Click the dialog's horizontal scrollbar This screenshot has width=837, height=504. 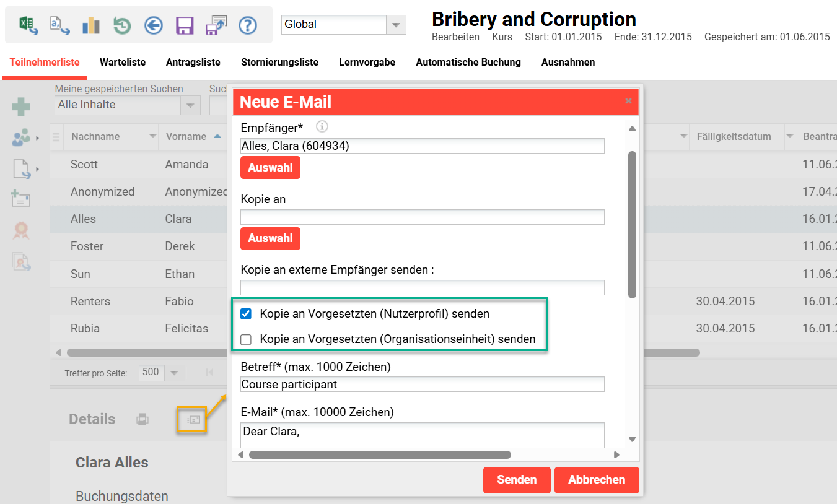click(x=379, y=454)
